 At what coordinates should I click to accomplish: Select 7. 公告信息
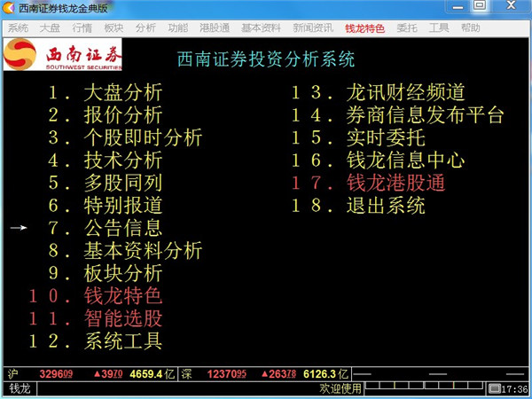[106, 228]
